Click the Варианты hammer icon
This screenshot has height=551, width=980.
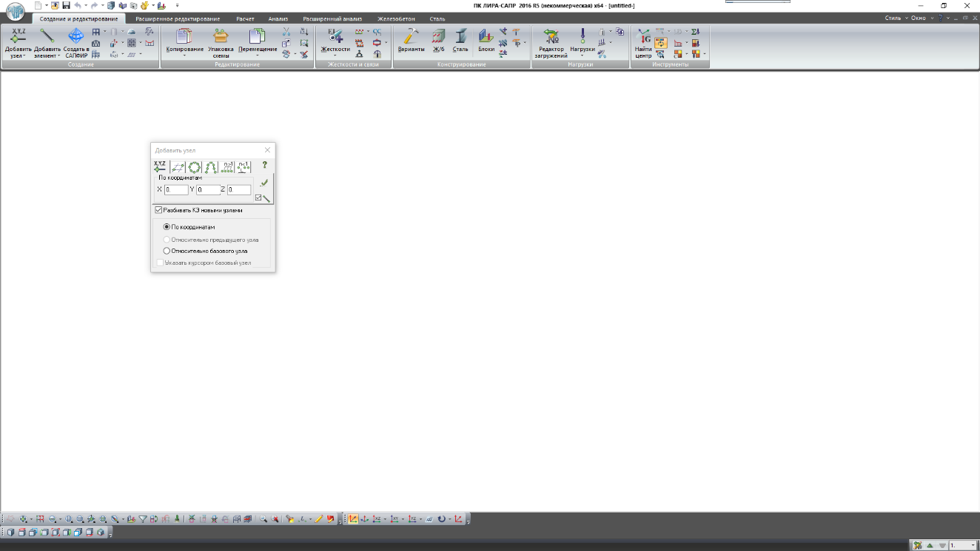click(x=411, y=36)
